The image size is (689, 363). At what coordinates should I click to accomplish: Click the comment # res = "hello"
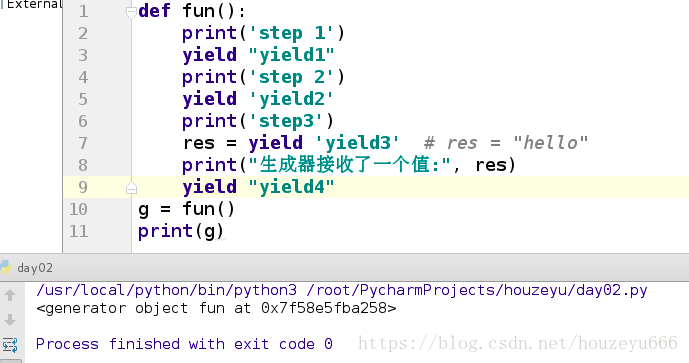506,143
